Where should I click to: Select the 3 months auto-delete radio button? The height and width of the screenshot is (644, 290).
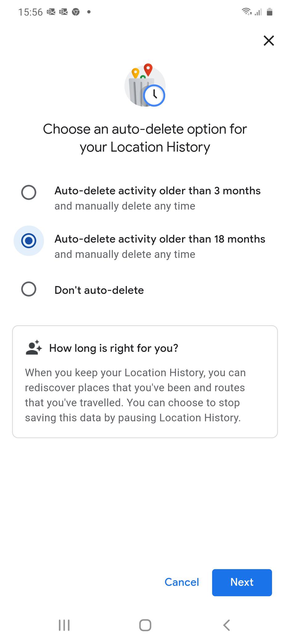pyautogui.click(x=29, y=192)
